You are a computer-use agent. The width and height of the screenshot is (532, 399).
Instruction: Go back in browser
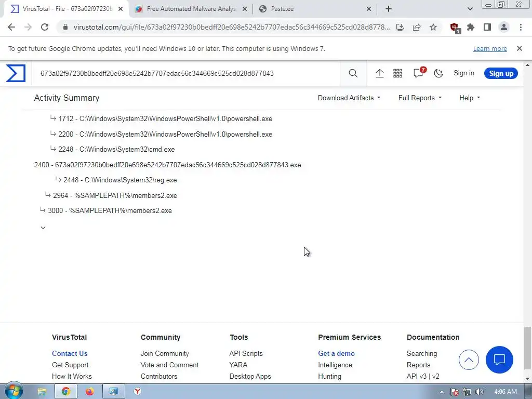click(11, 27)
